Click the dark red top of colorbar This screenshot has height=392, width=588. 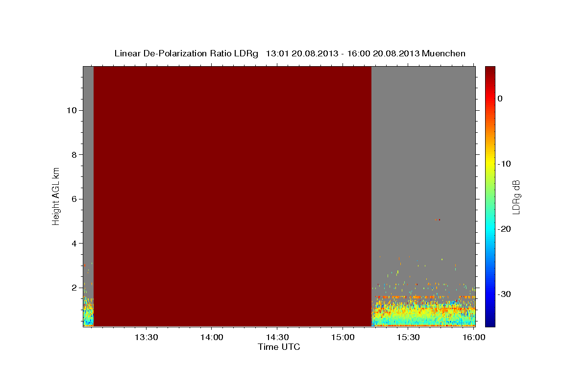click(490, 72)
